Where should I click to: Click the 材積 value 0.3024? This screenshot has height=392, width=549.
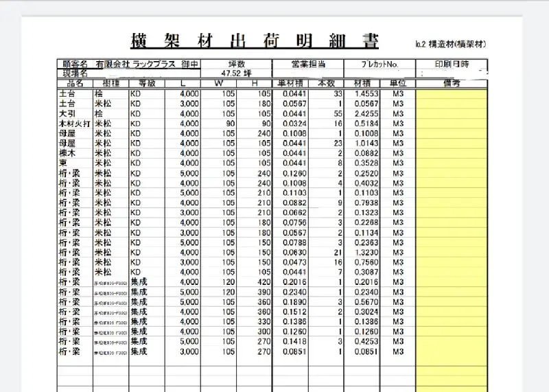point(366,312)
